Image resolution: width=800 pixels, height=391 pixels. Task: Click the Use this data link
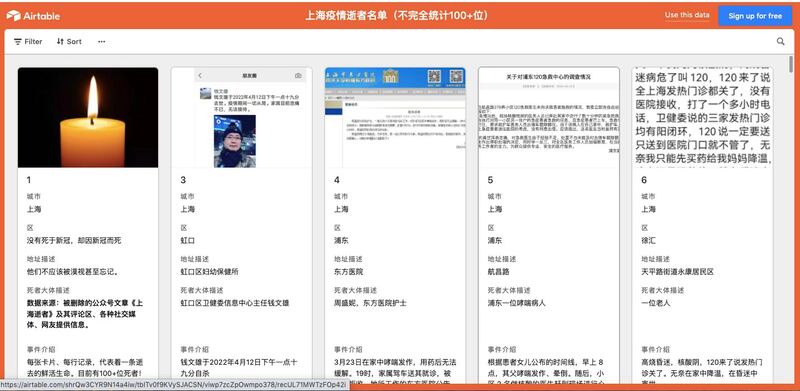click(x=687, y=15)
